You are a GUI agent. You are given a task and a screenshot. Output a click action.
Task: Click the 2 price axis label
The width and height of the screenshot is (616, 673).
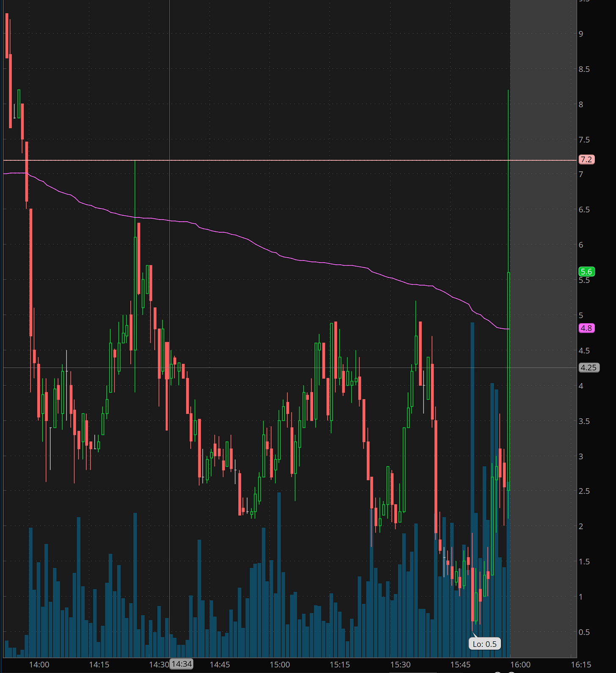point(581,526)
